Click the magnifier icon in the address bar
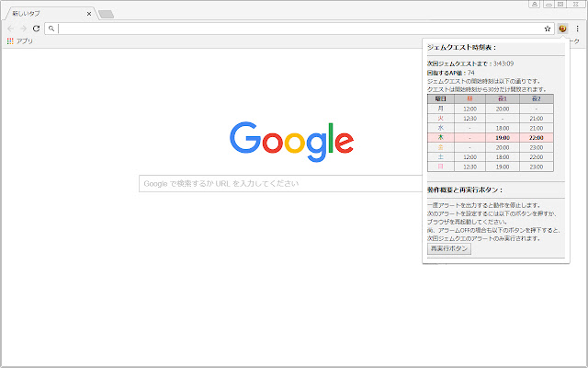The width and height of the screenshot is (588, 368). pos(51,29)
